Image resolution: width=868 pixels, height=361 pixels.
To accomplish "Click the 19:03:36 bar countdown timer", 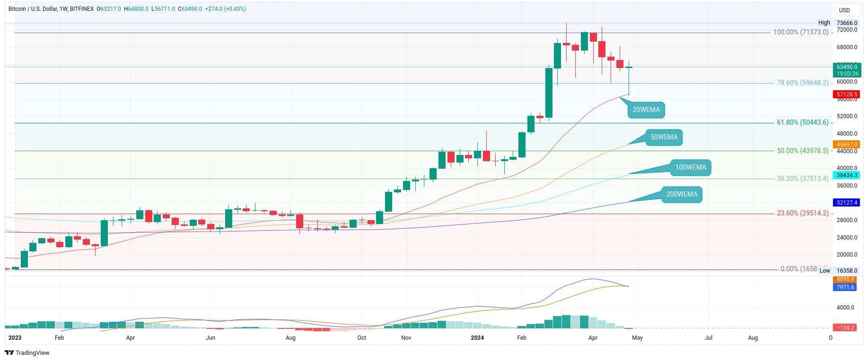I will pyautogui.click(x=847, y=74).
